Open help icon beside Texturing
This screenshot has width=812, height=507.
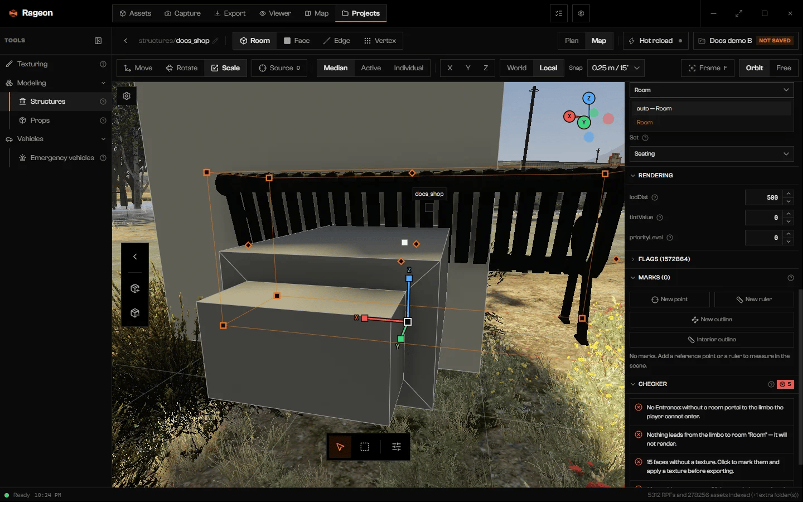pos(104,65)
